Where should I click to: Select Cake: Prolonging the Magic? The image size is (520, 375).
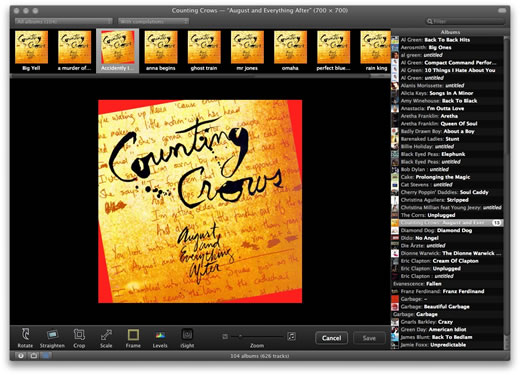[x=447, y=177]
